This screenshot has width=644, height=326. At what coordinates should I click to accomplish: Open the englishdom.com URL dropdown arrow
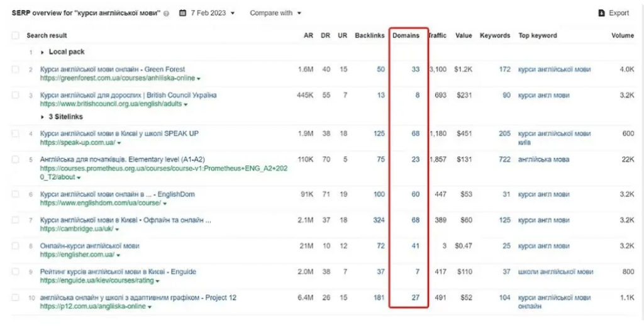coord(165,203)
